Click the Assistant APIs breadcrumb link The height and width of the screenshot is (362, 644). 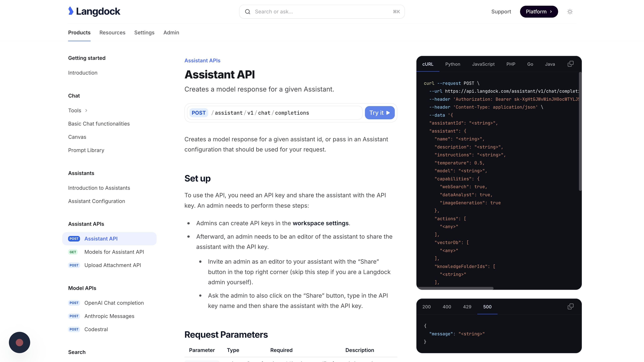(202, 61)
